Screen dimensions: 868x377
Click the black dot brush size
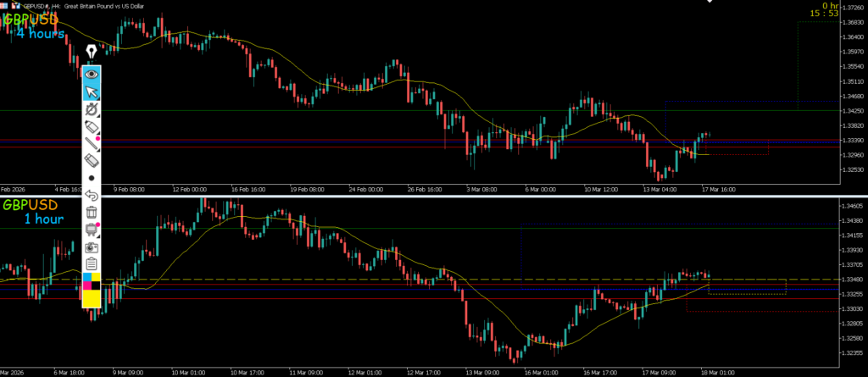(92, 178)
